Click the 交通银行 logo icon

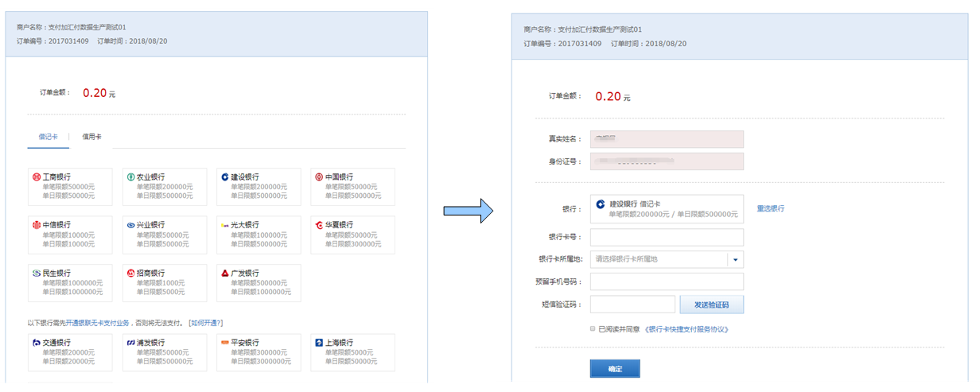(x=37, y=343)
